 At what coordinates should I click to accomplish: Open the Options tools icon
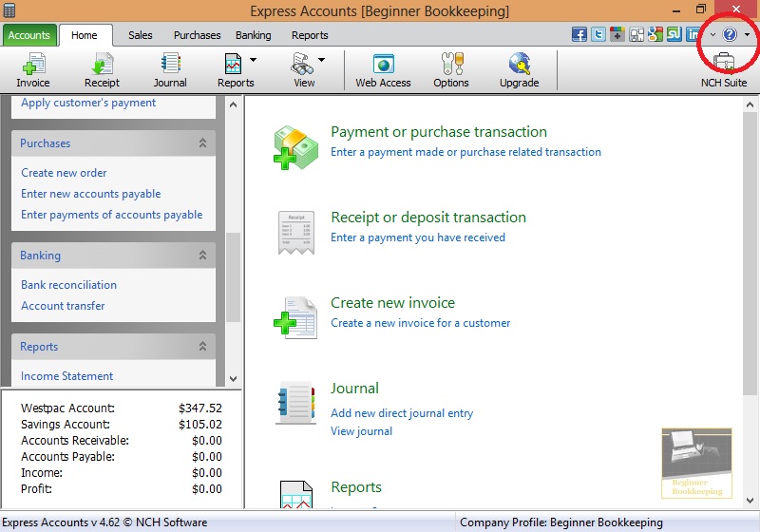pos(452,64)
